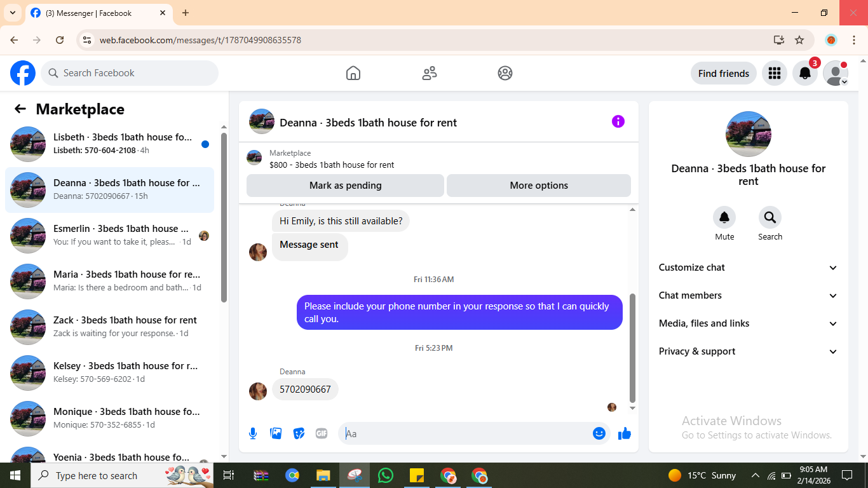This screenshot has height=488, width=868.
Task: Open the Facebook menu grid icon
Action: tap(774, 73)
